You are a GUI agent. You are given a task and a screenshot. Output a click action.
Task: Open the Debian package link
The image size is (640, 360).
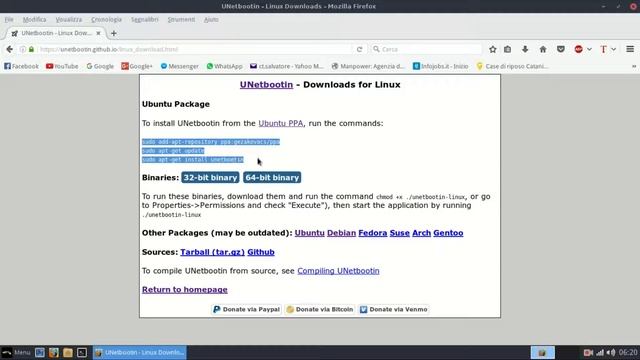[x=341, y=233]
